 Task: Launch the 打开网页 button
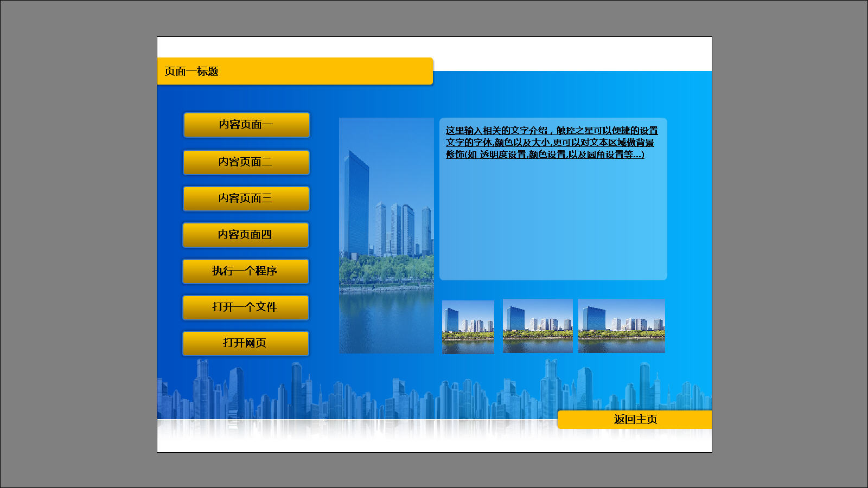246,343
